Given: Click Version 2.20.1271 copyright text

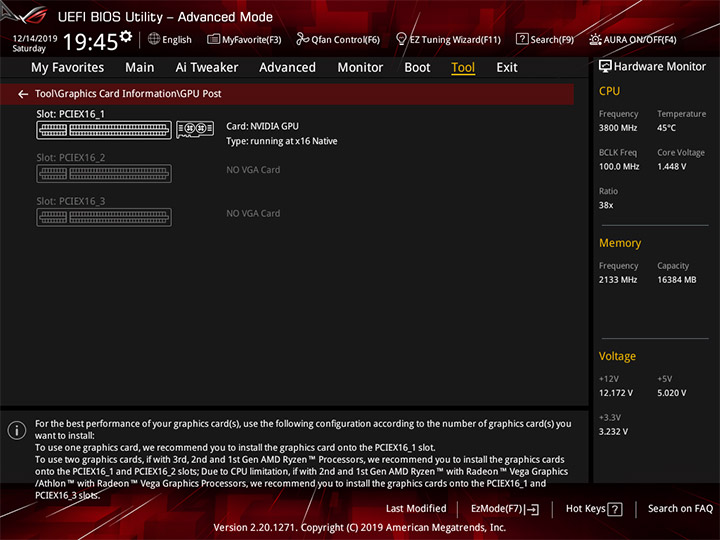Looking at the screenshot, I should click(x=360, y=528).
